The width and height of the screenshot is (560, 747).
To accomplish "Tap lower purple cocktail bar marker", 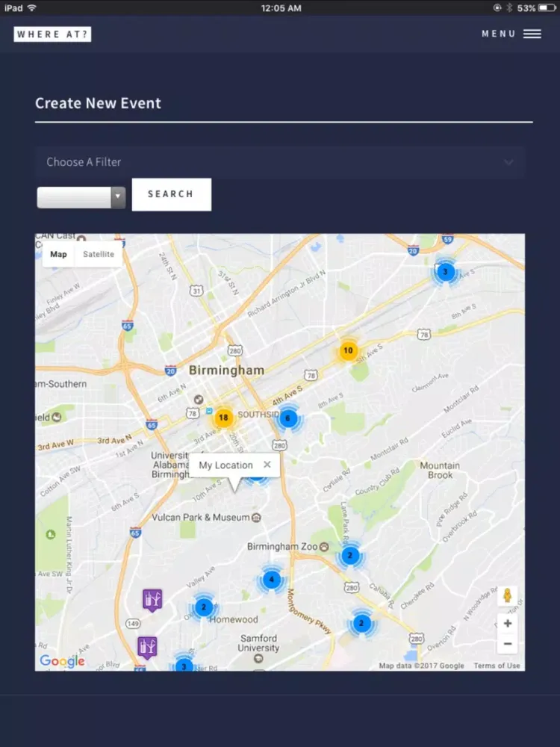I will [x=147, y=648].
